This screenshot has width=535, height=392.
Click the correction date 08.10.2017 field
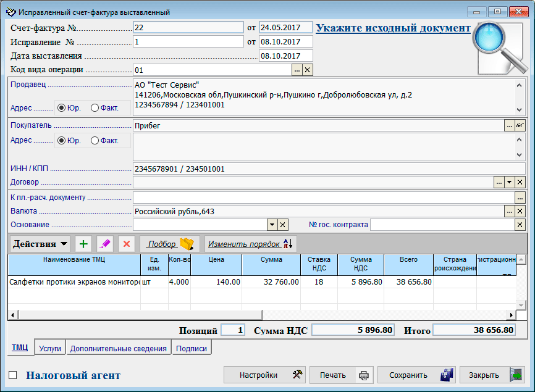[x=286, y=42]
